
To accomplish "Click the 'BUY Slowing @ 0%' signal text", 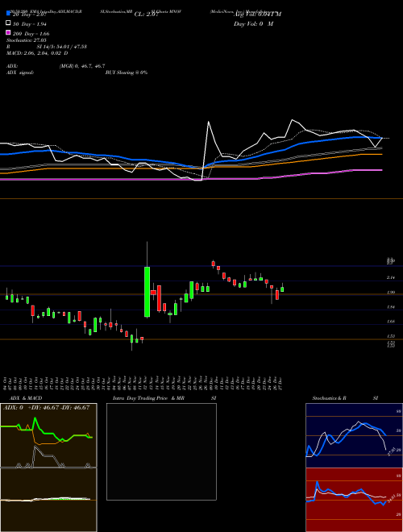I will [x=127, y=73].
